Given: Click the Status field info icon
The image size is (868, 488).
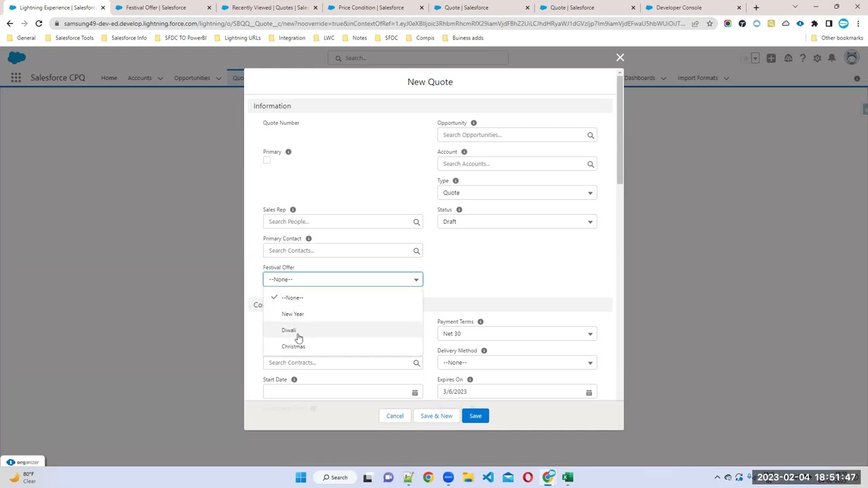Looking at the screenshot, I should [459, 209].
